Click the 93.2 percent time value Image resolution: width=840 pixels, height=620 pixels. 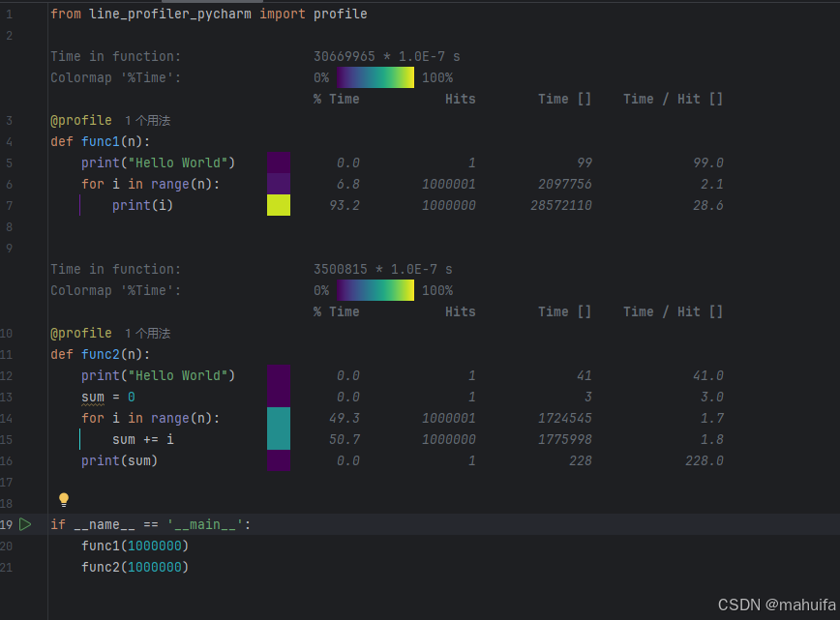[345, 205]
